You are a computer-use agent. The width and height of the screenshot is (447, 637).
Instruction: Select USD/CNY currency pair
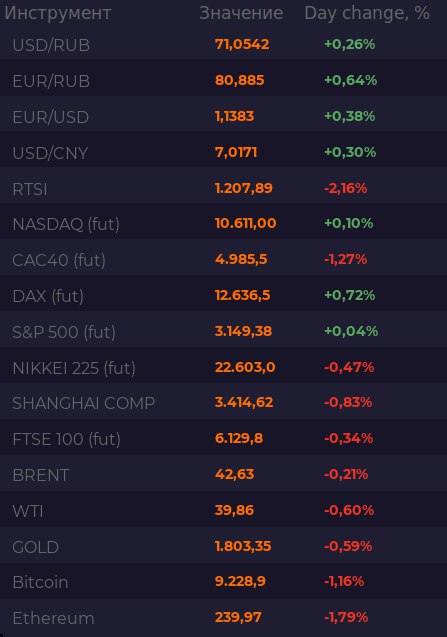tap(224, 152)
